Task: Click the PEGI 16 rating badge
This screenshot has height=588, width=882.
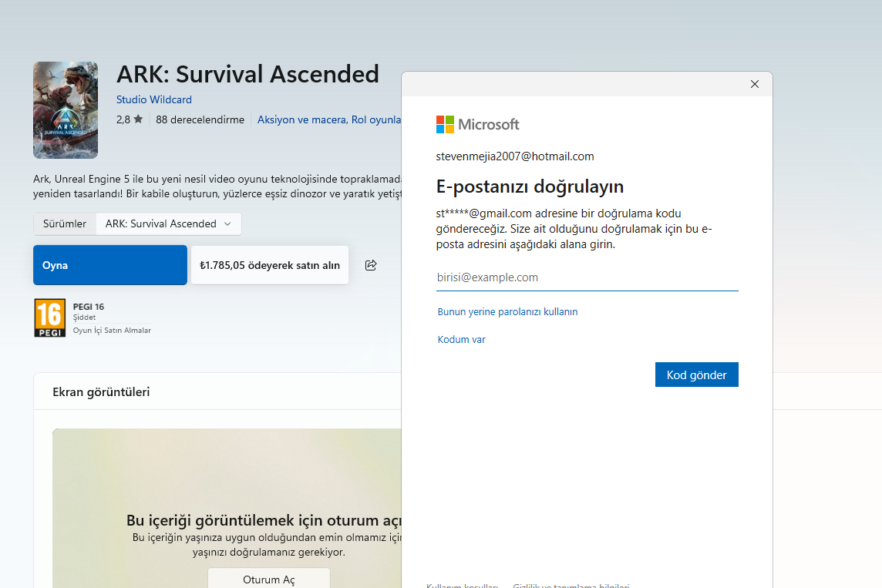Action: tap(50, 318)
